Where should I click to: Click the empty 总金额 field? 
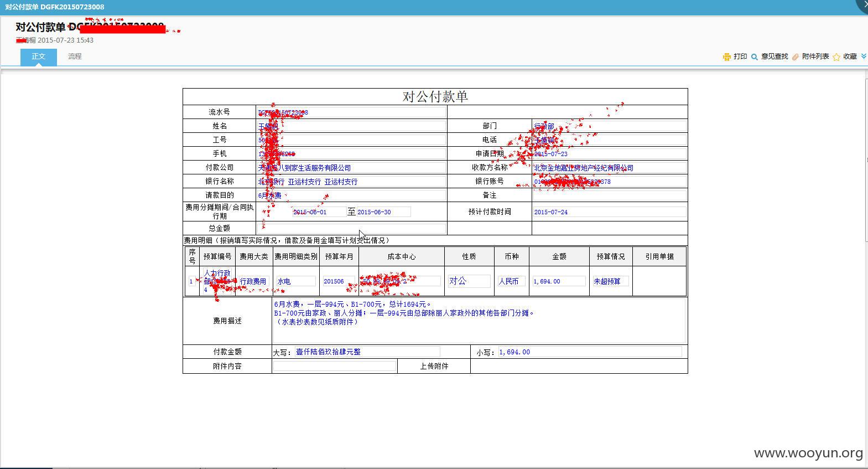(x=351, y=228)
